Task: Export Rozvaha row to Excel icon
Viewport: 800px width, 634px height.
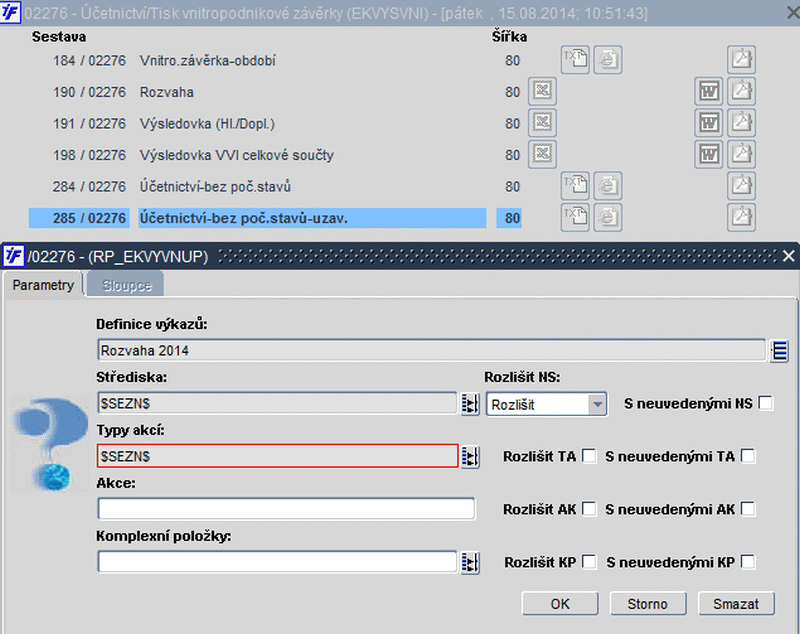Action: point(542,92)
